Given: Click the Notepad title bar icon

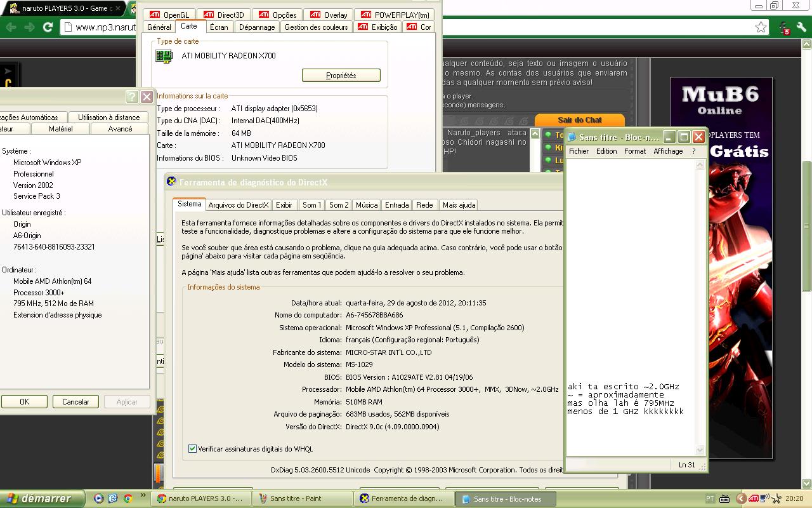Looking at the screenshot, I should (572, 137).
